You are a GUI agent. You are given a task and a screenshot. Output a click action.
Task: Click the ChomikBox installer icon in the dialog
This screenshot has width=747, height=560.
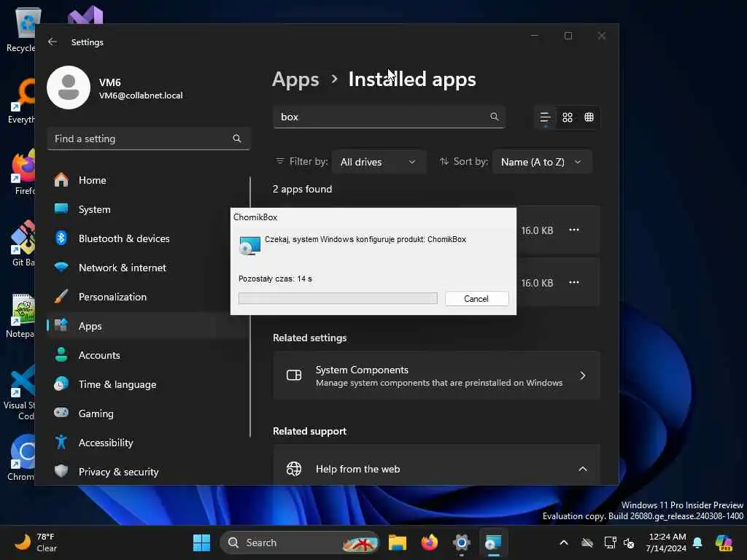[249, 246]
